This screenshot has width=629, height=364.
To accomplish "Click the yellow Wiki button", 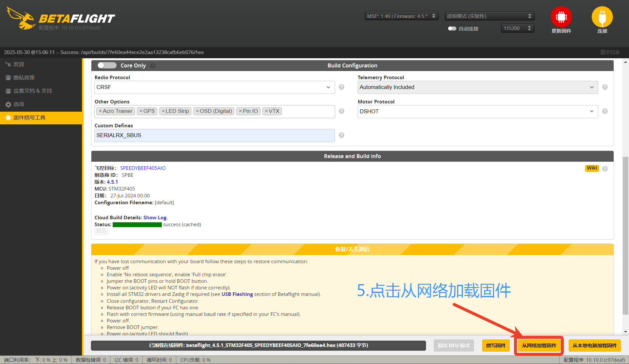I will 592,168.
